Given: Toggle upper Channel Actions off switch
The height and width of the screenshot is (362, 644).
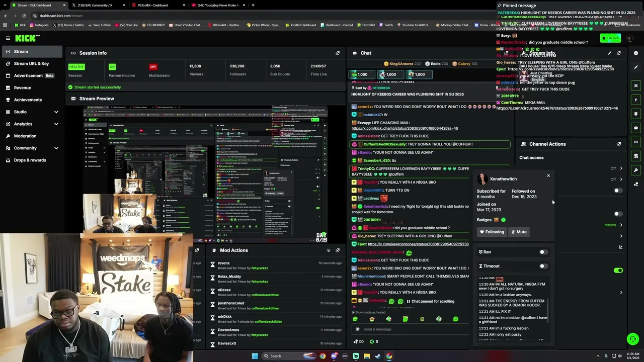Looking at the screenshot, I should point(618,191).
